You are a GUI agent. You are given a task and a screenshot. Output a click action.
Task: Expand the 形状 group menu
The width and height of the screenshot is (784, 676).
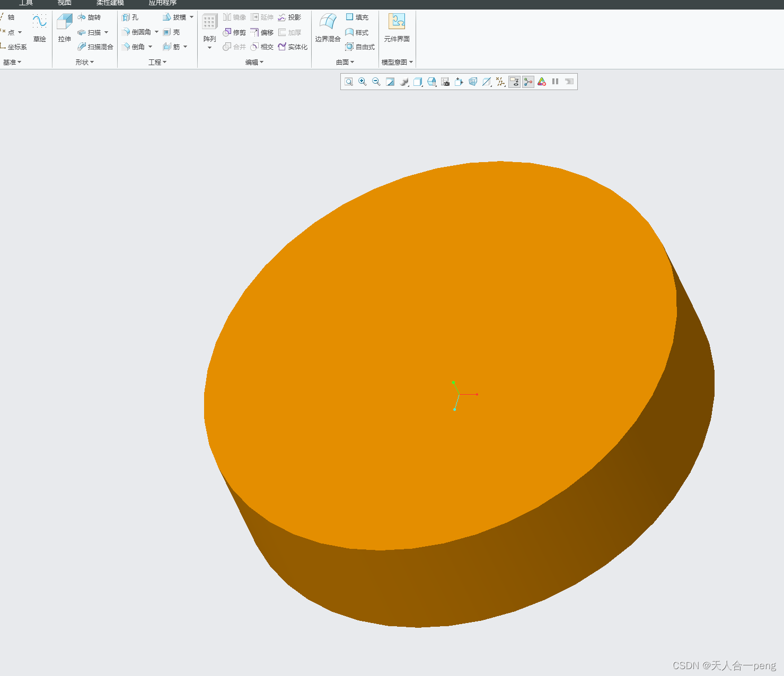(x=85, y=62)
